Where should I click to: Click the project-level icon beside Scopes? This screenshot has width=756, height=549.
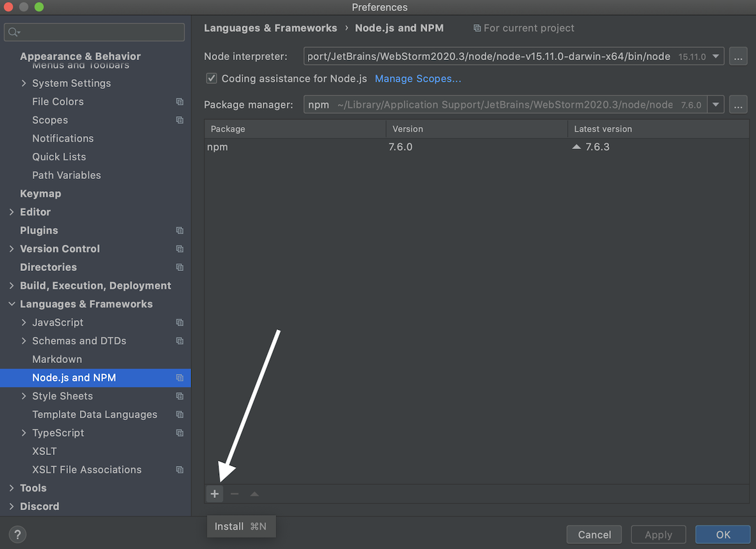180,120
